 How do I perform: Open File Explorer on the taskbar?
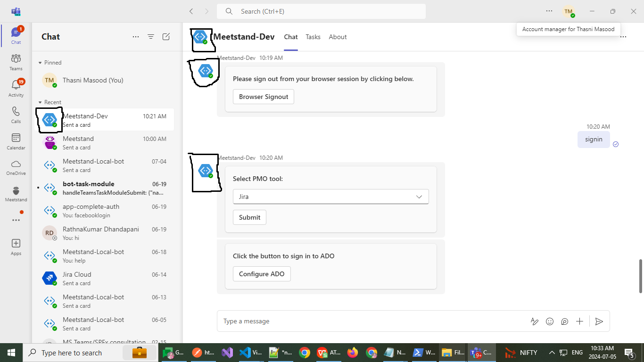tap(453, 353)
